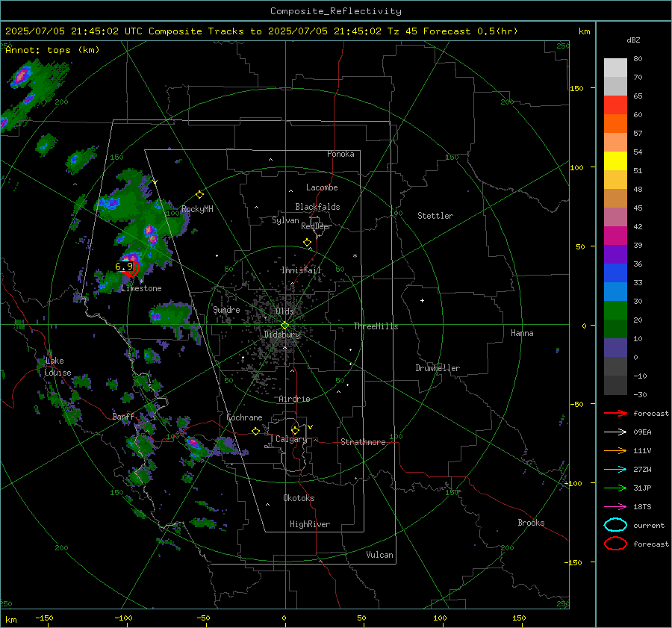Click the 'Annot: tops (km)' label
Viewport: 672px width, 628px height.
coord(52,50)
